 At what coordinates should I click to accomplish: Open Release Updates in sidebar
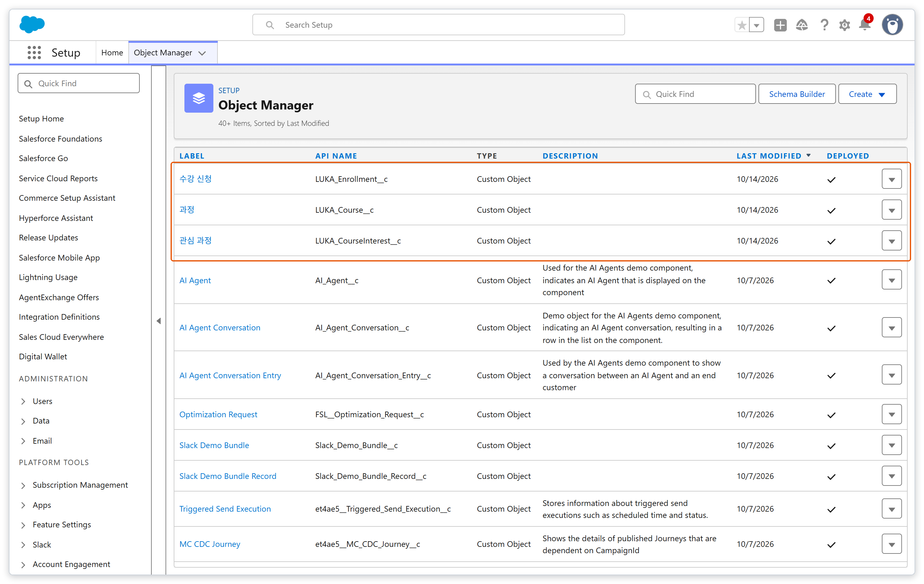(x=48, y=238)
